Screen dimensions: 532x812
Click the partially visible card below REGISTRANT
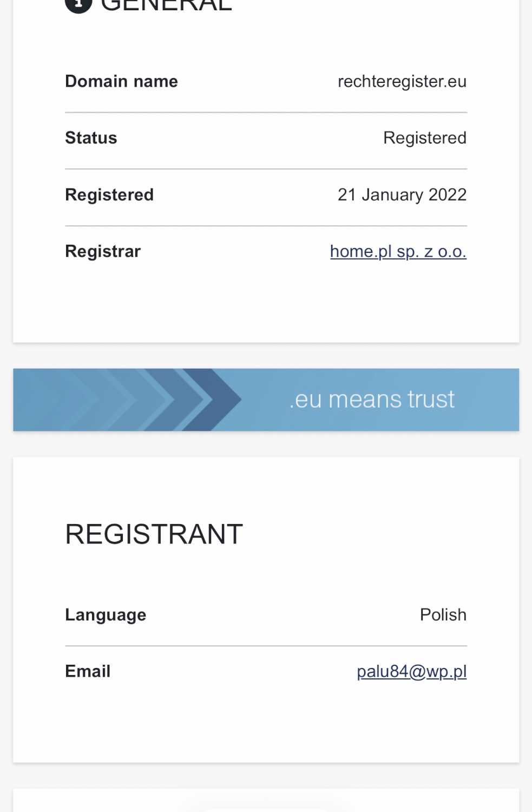(x=266, y=802)
